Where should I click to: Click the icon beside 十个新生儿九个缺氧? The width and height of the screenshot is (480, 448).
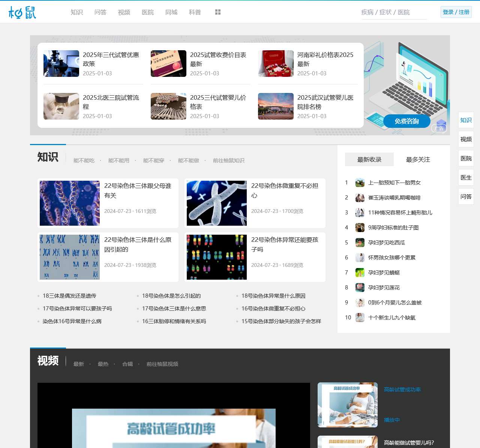360,318
